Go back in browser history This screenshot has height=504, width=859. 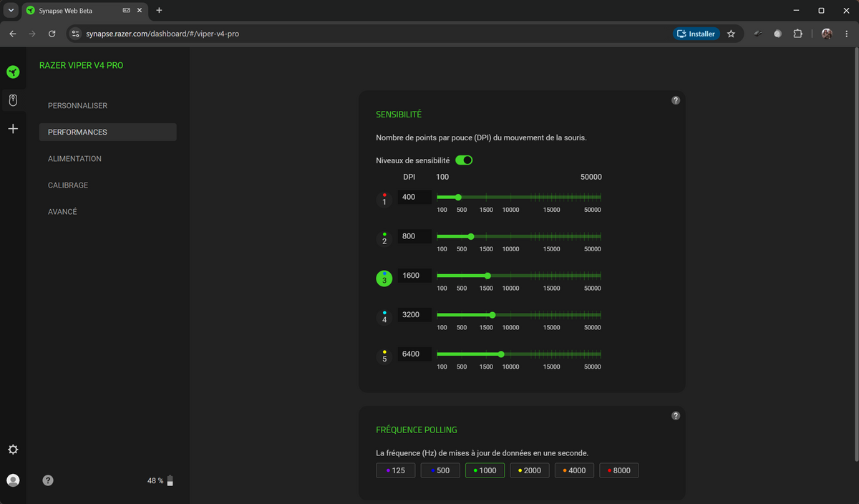point(12,34)
